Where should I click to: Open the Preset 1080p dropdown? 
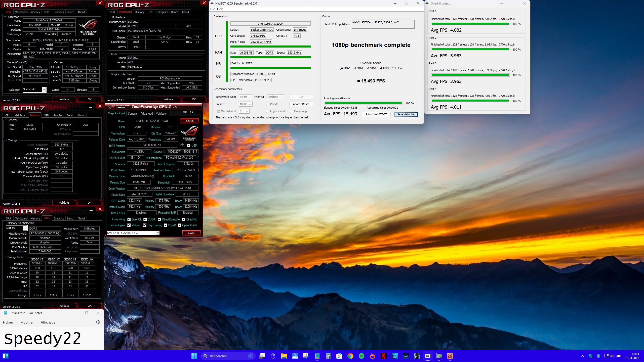(x=246, y=104)
